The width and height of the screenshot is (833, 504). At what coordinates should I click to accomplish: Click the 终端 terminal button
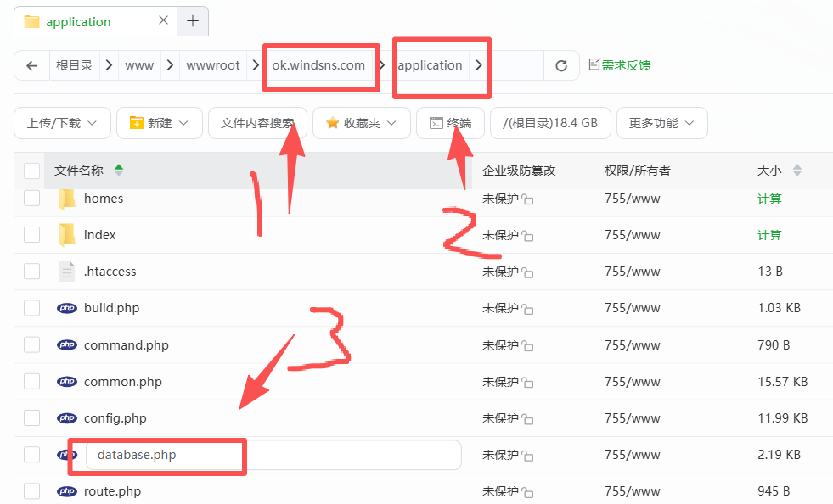pyautogui.click(x=450, y=123)
